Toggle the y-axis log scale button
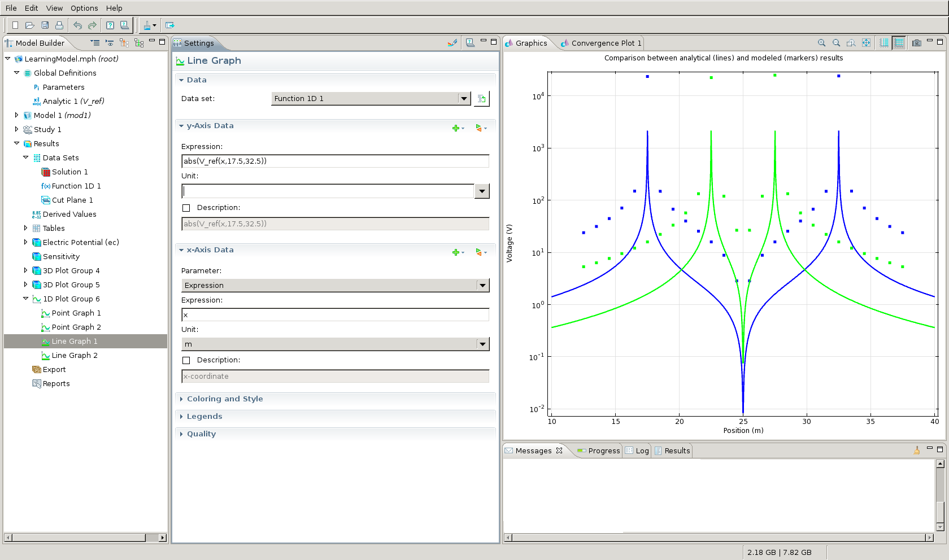This screenshot has height=560, width=949. (899, 43)
